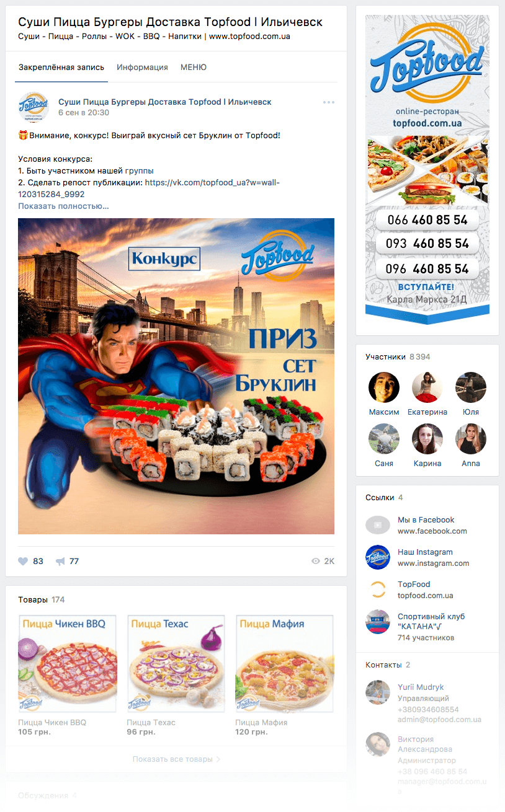505x812 pixels.
Task: Open Пицца Чикен BBQ product thumbnail
Action: click(67, 664)
